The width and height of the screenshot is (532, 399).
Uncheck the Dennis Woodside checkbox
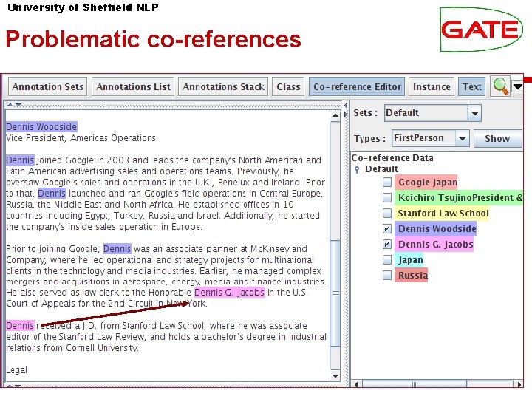pos(386,228)
